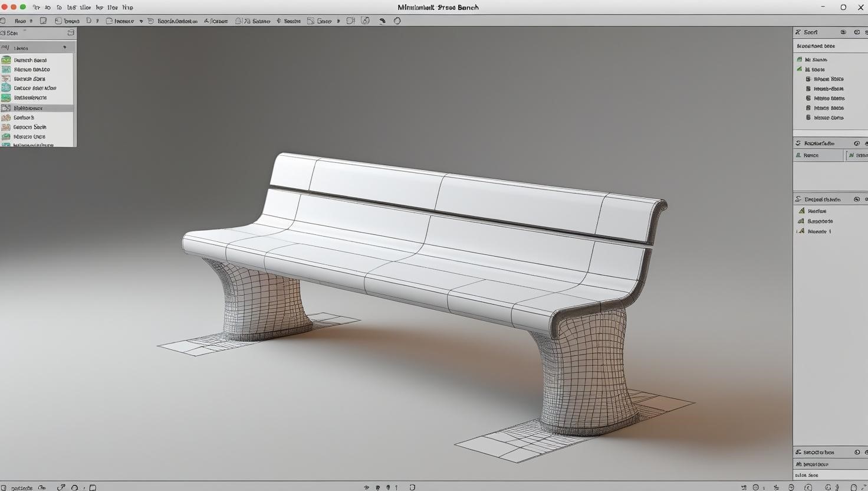Screen dimensions: 868x491
Task: Toggle the round icon in bottom-right panel header
Action: (857, 452)
